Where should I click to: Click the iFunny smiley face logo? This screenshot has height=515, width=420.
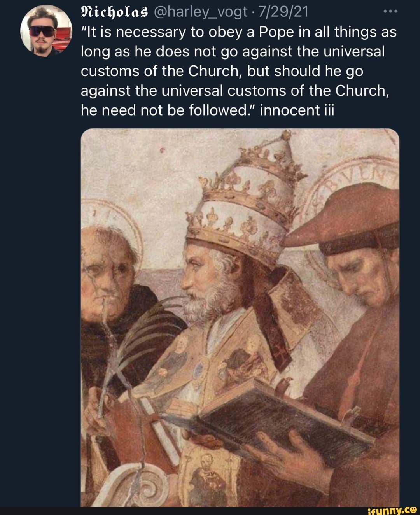[x=413, y=509]
